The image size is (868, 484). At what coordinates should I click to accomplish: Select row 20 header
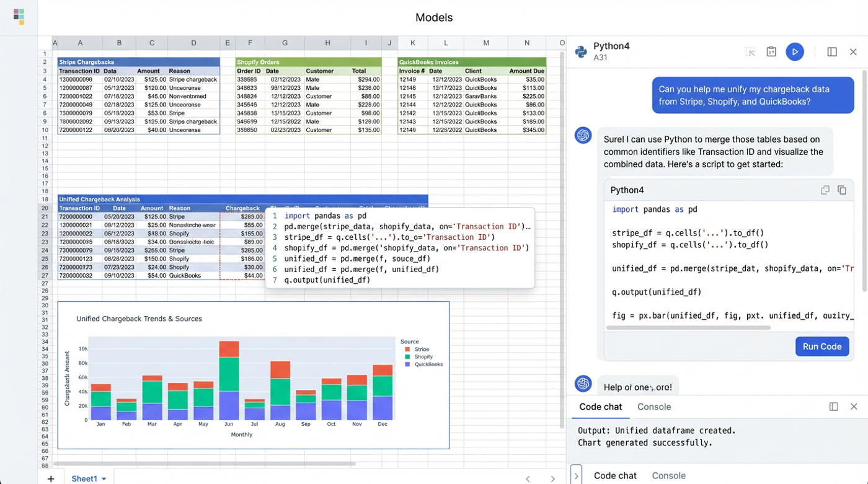click(x=45, y=208)
